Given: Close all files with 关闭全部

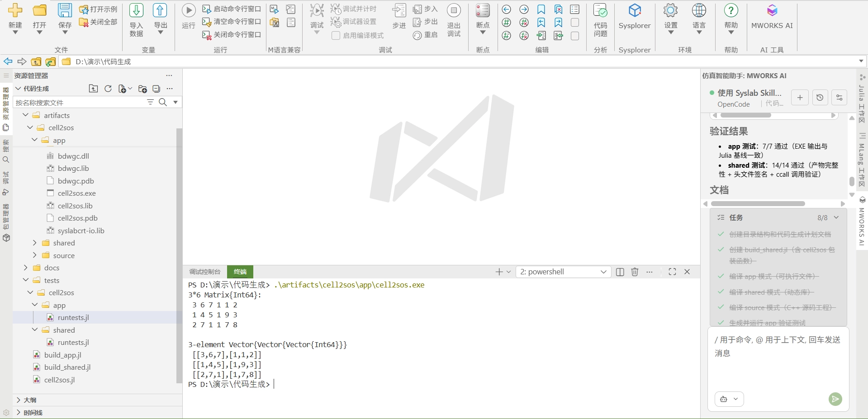Looking at the screenshot, I should point(98,22).
